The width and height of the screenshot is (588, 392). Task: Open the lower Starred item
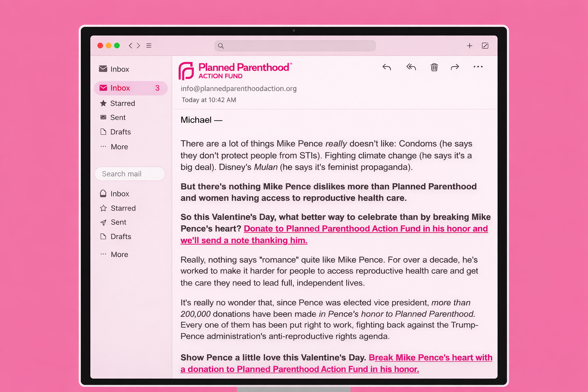tap(123, 208)
